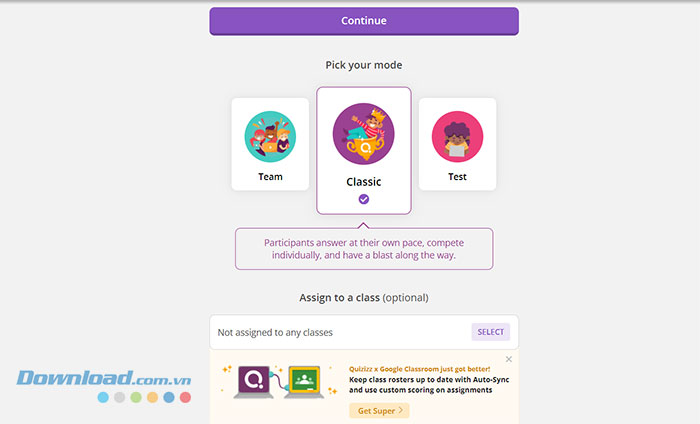Screen dimensions: 700x424
Task: Click the sparkle stars beside the Quizizz laptop
Action: 227,369
